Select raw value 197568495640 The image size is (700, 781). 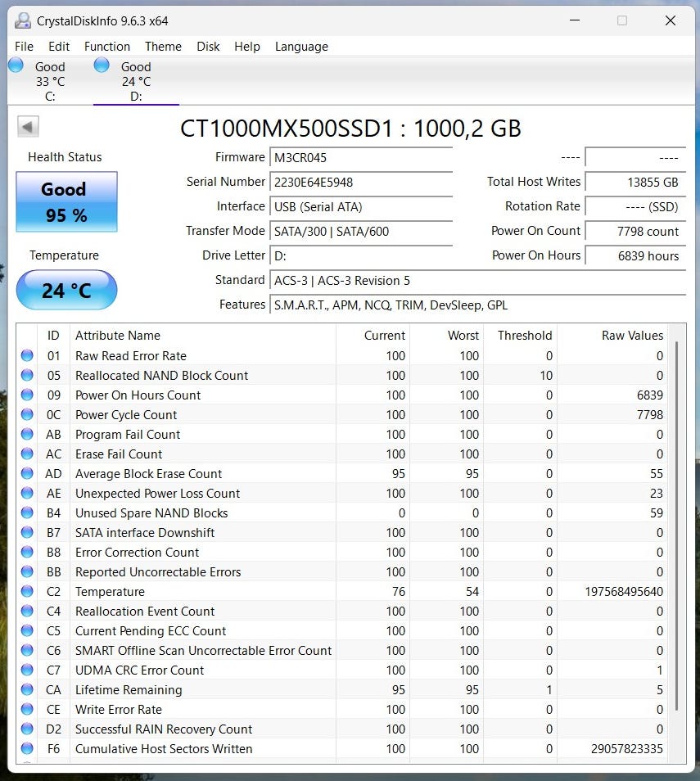tap(624, 592)
